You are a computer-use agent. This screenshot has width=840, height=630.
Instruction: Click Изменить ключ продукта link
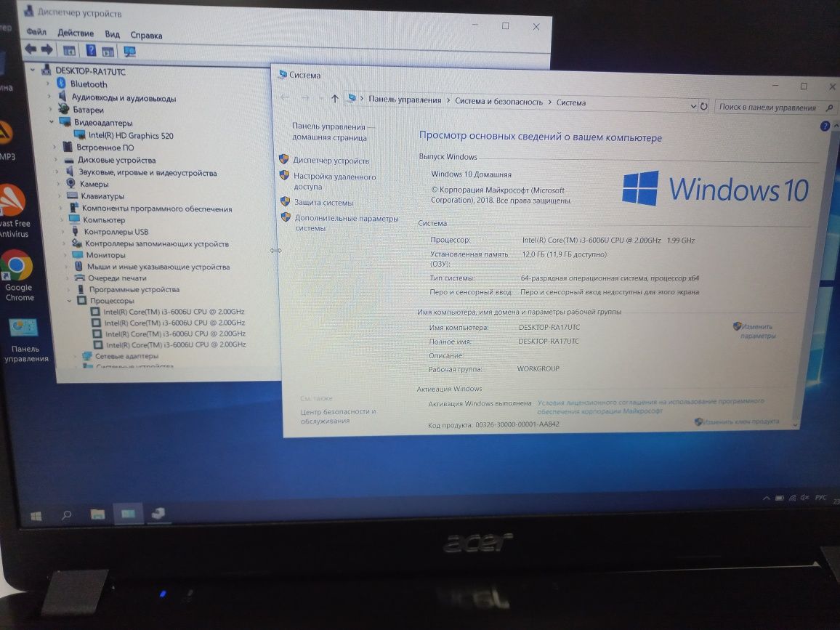tap(741, 421)
